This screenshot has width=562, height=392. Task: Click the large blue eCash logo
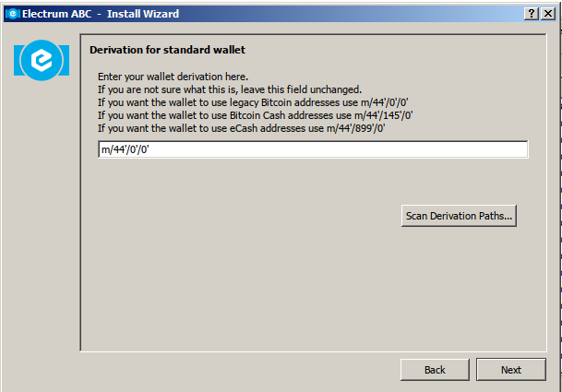(42, 60)
